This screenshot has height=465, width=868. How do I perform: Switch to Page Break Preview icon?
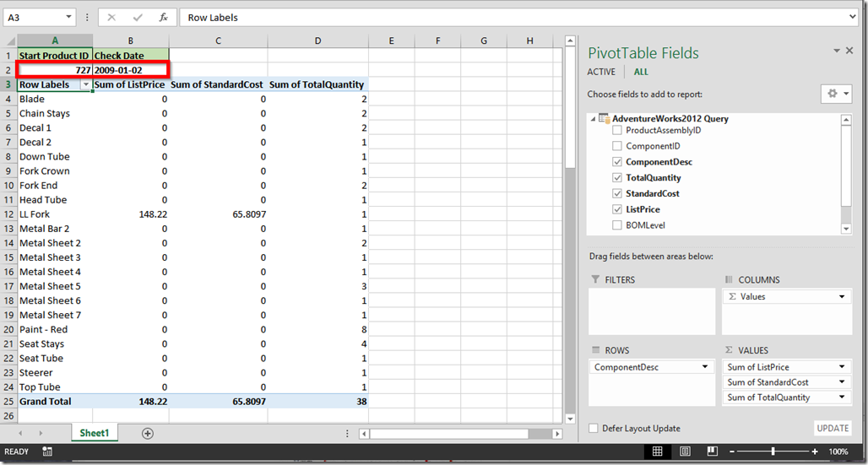tap(713, 451)
